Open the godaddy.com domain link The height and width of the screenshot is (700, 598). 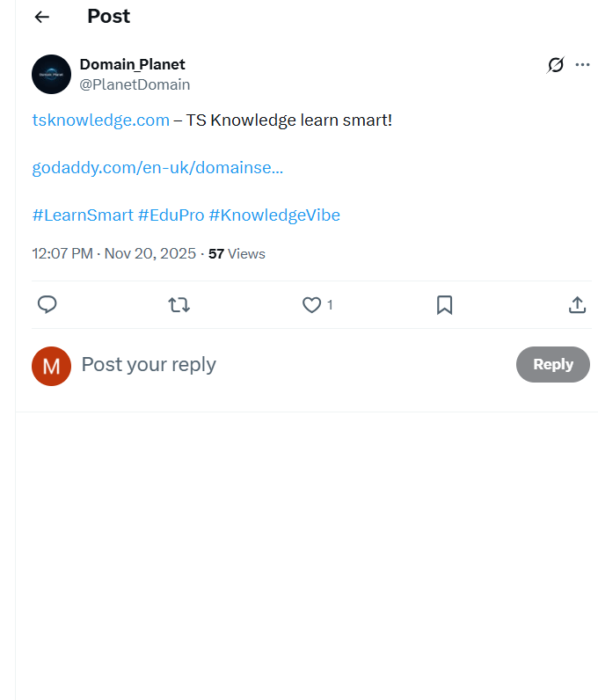point(157,167)
